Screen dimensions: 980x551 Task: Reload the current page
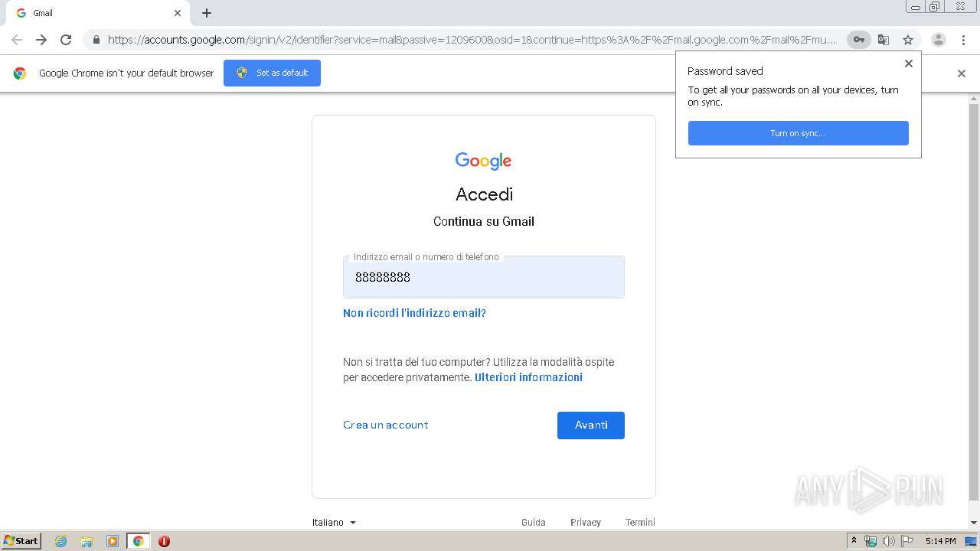coord(66,40)
